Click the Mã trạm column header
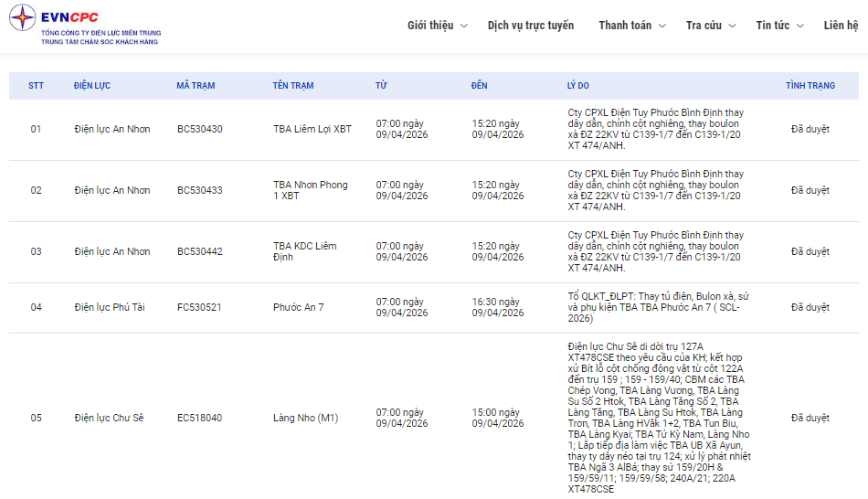Image resolution: width=868 pixels, height=499 pixels. click(x=196, y=86)
